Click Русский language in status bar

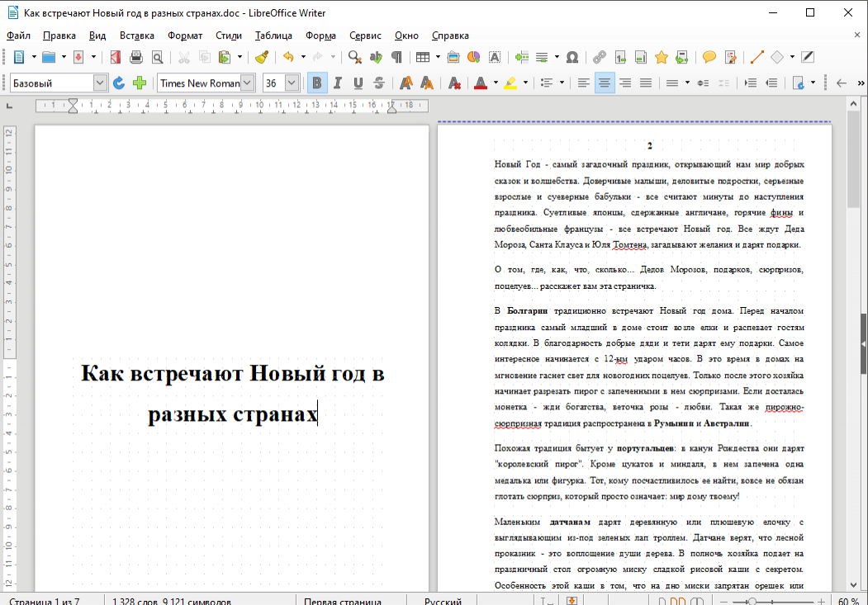[443, 601]
